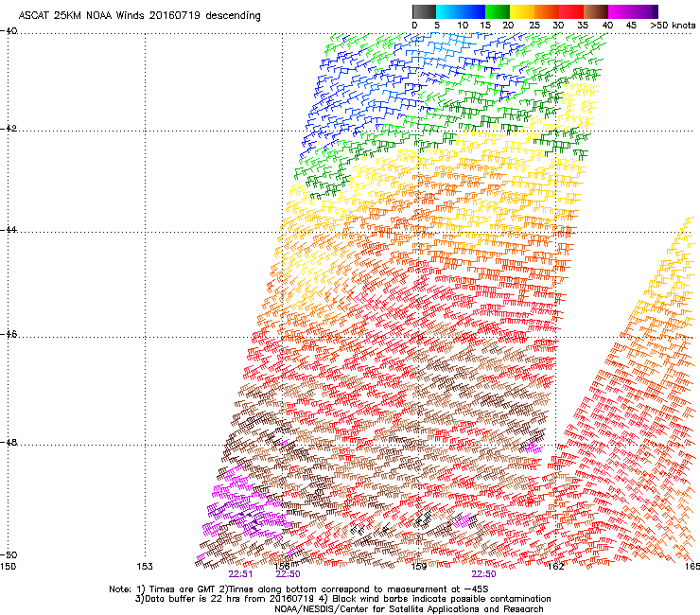Select the '20' legend scale label
700x615 pixels.
[x=508, y=25]
